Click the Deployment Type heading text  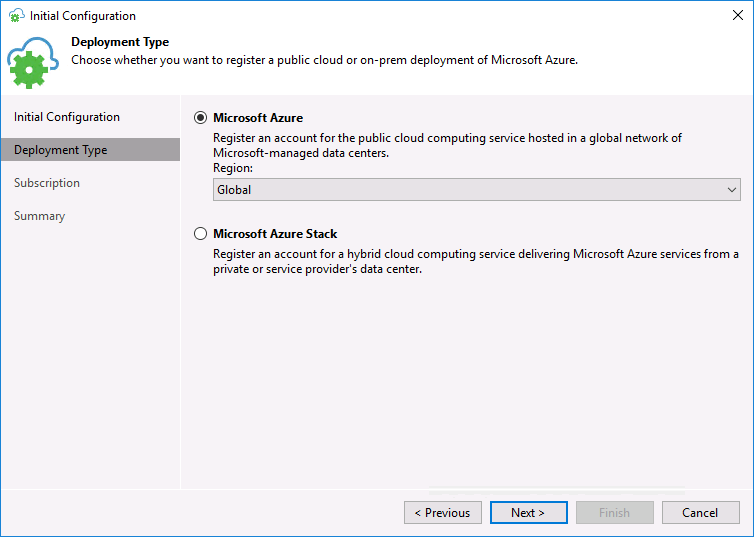click(120, 42)
